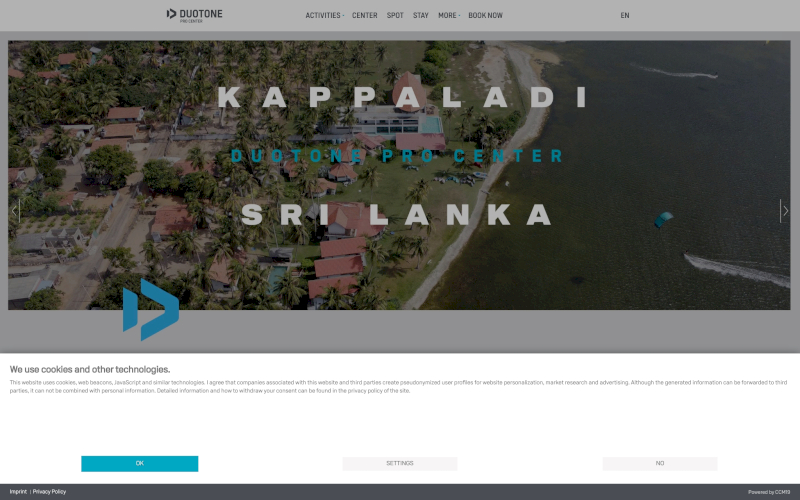The image size is (800, 500).
Task: Open the Imprint link
Action: (x=18, y=492)
